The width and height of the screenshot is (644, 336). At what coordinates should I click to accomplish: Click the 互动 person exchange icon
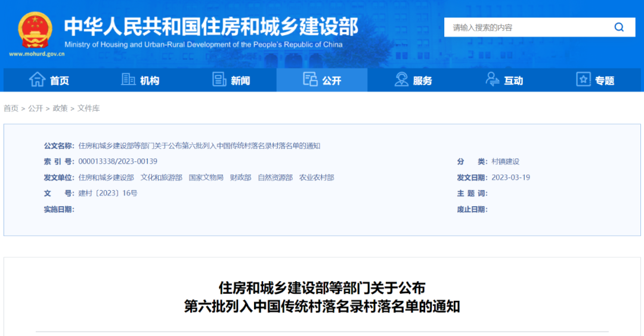(x=492, y=79)
